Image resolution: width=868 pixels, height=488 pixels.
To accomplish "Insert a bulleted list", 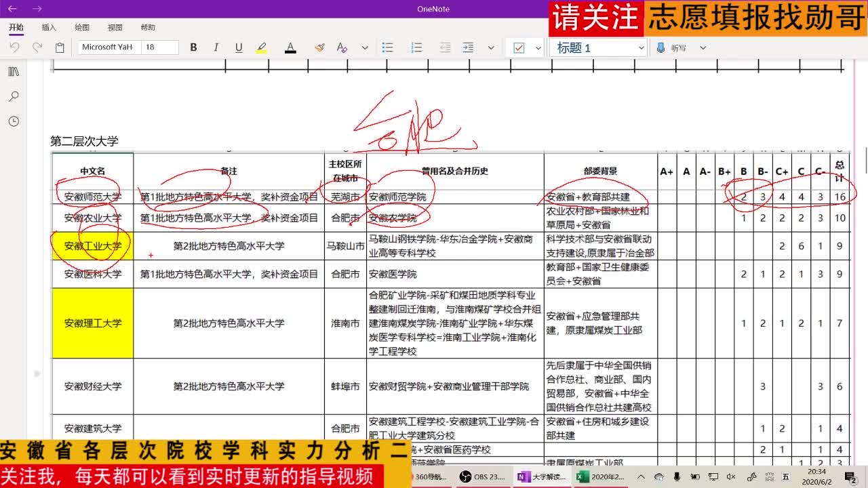I will coord(388,47).
